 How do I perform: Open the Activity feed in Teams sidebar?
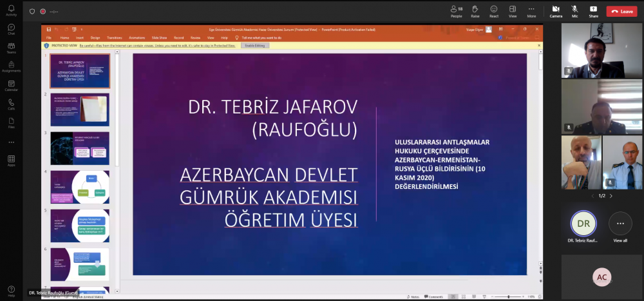point(11,11)
